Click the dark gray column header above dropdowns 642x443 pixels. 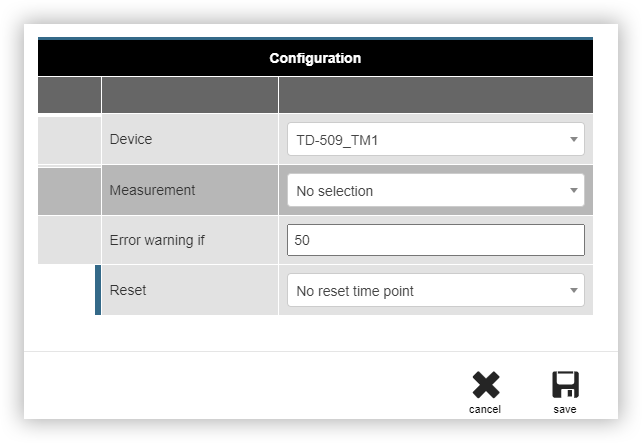pyautogui.click(x=436, y=95)
